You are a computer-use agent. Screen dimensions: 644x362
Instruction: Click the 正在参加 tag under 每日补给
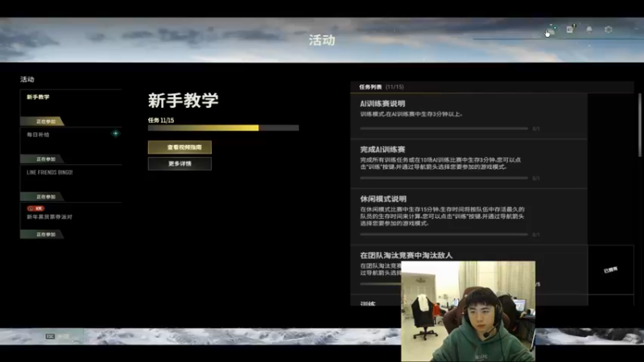point(43,159)
